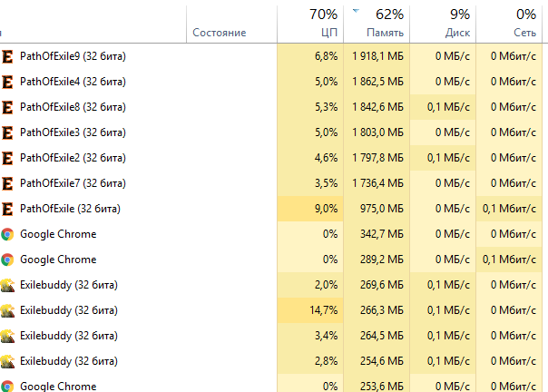Select the PathOfExile3 (32 бита) process

coord(73,132)
